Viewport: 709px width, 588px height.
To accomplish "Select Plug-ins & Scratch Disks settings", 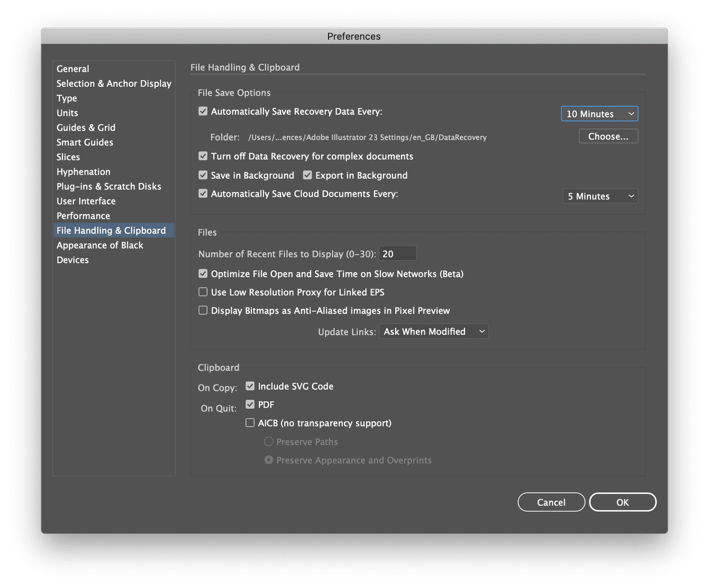I will coord(108,186).
